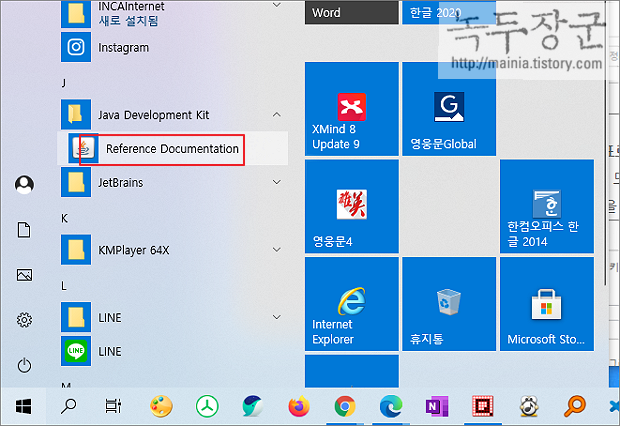
Task: Expand the LINE folder chevron
Action: click(x=277, y=317)
